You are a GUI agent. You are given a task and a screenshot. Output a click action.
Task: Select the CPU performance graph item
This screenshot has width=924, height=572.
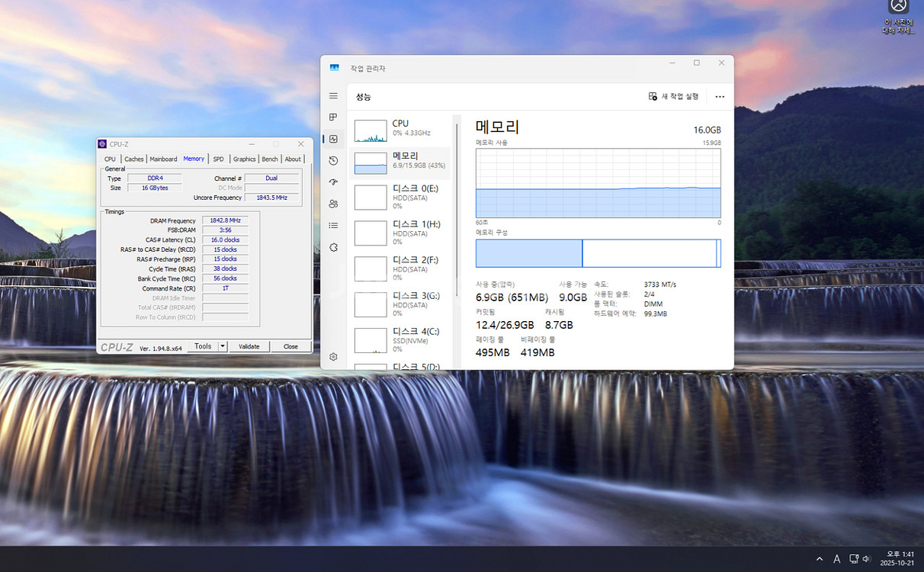click(x=400, y=131)
